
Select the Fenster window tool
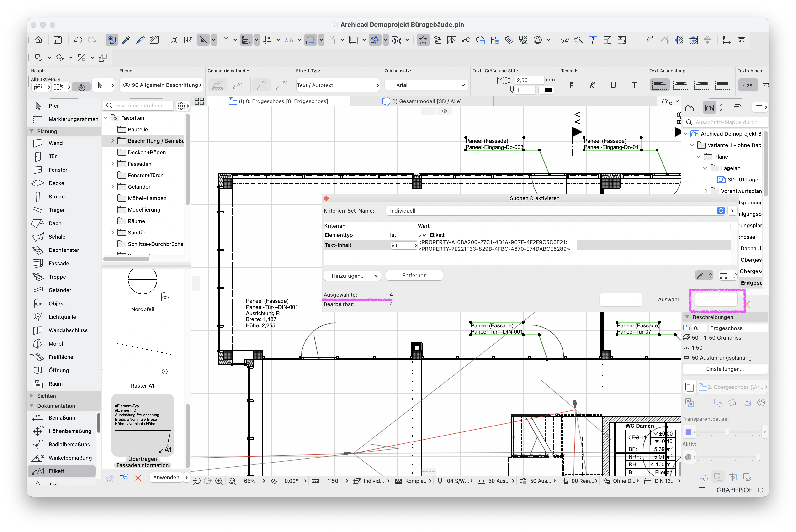58,170
